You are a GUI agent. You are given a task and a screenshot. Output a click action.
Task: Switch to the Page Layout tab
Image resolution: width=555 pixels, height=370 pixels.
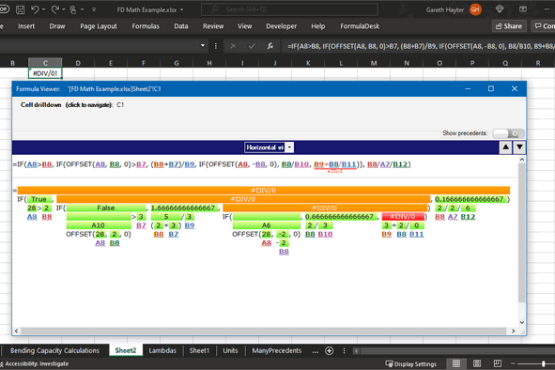tap(98, 26)
